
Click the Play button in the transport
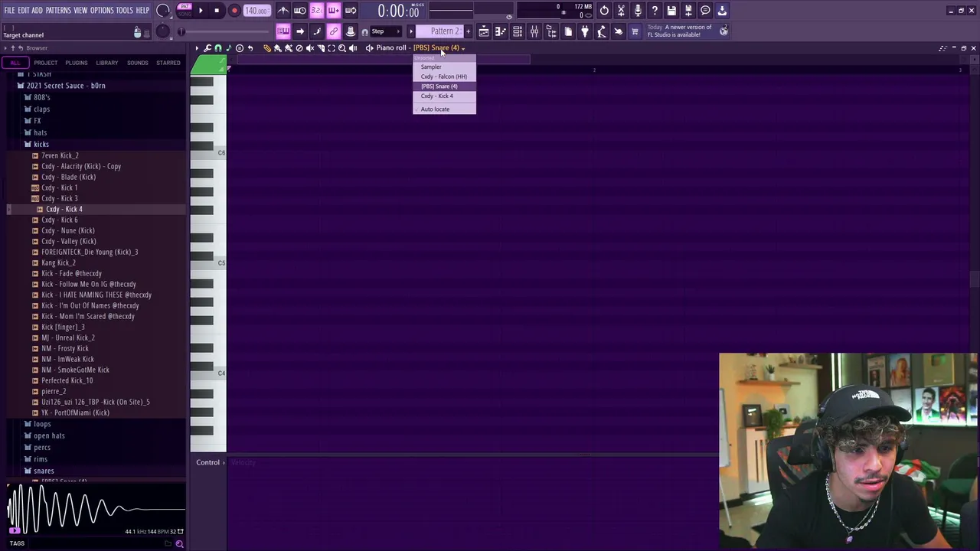pyautogui.click(x=201, y=11)
